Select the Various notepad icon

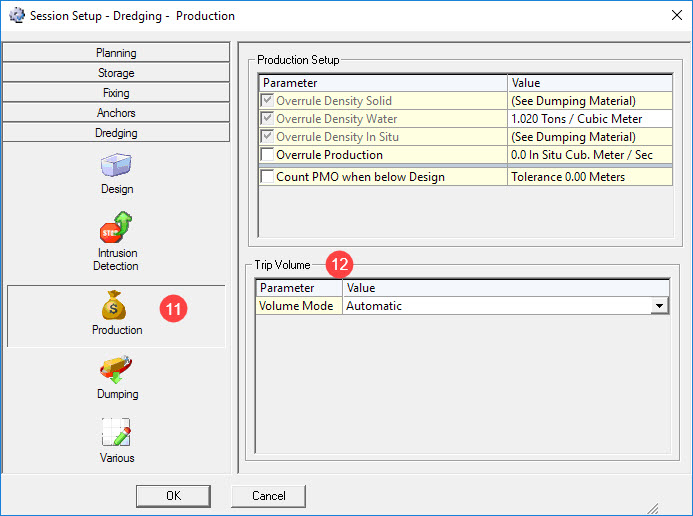click(x=116, y=433)
